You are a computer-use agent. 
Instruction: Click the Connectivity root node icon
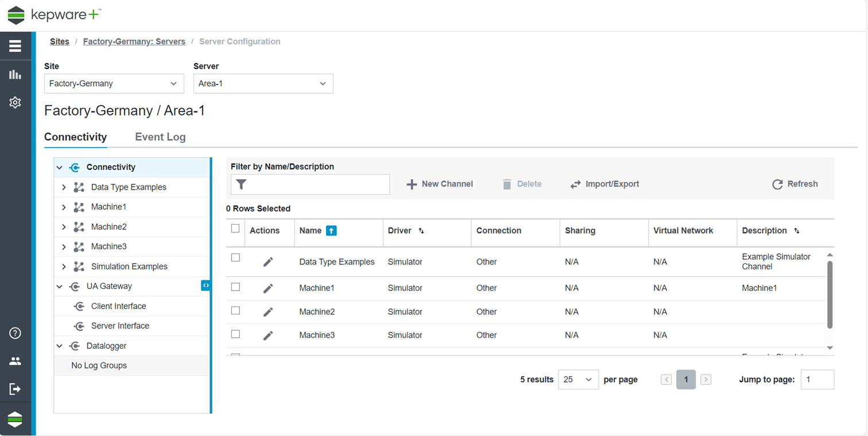[x=75, y=168]
